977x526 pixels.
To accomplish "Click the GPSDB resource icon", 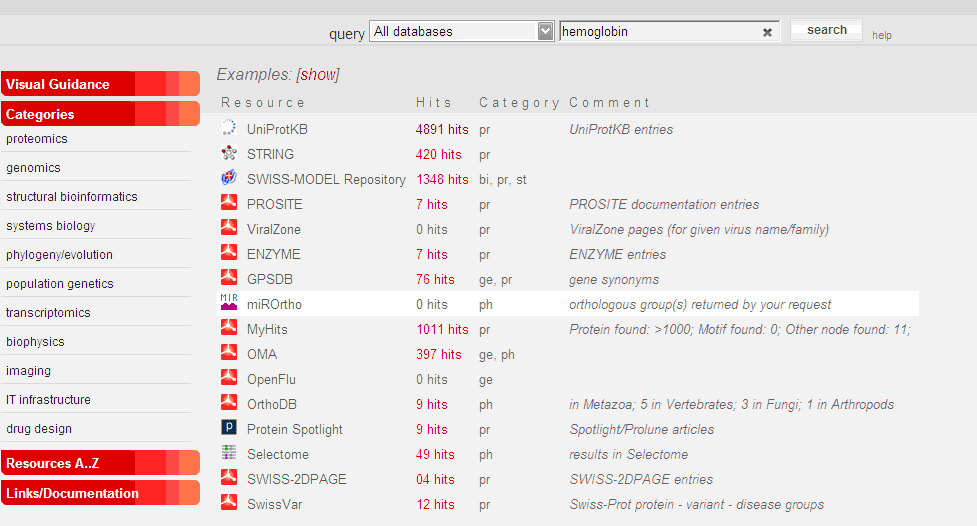I will pyautogui.click(x=229, y=277).
